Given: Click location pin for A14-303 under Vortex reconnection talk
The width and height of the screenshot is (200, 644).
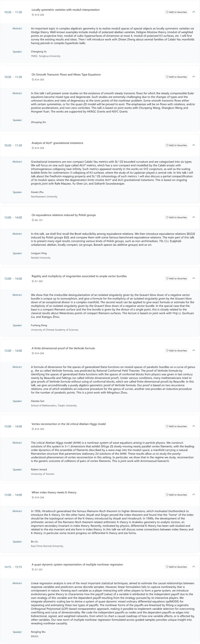Looking at the screenshot, I should pyautogui.click(x=33, y=429).
